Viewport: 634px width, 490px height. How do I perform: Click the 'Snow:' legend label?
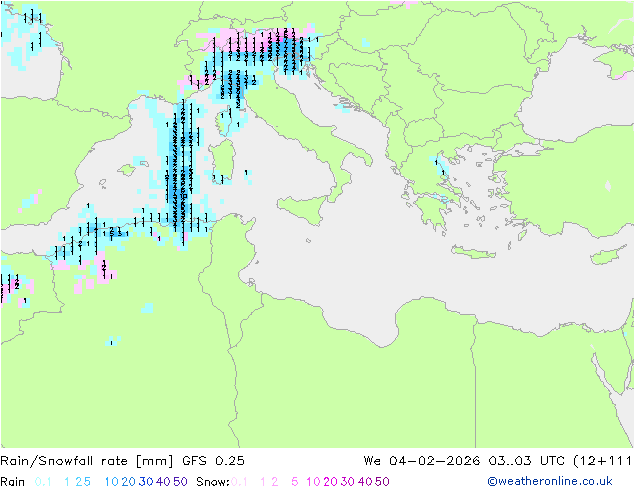213,482
